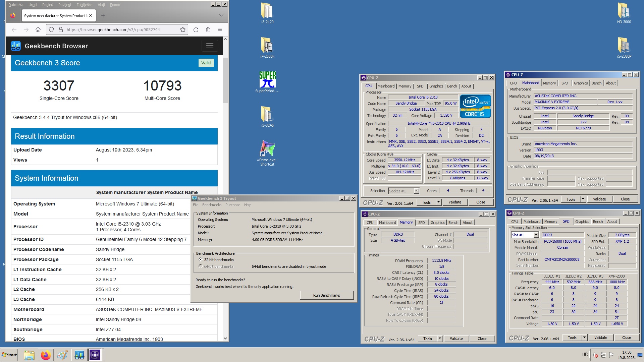
Task: Open the i7-2600k desktop folder
Action: 267,47
